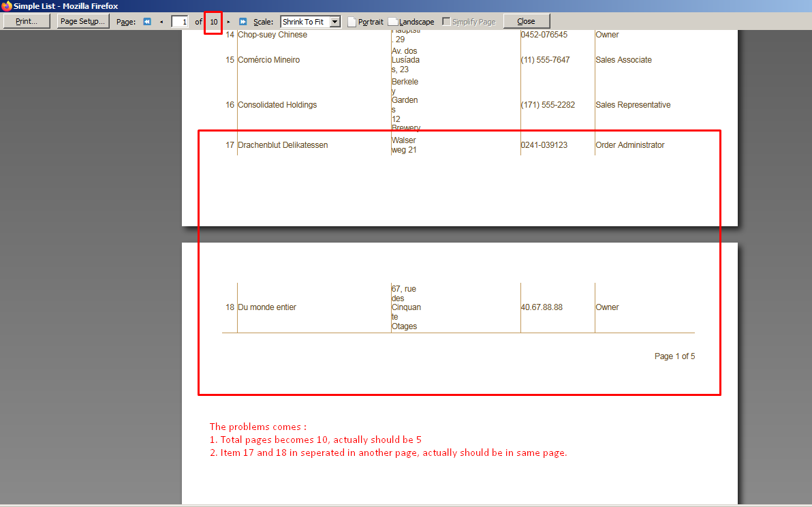Click phone number (11) 555-7647
The height and width of the screenshot is (507, 812).
(545, 60)
